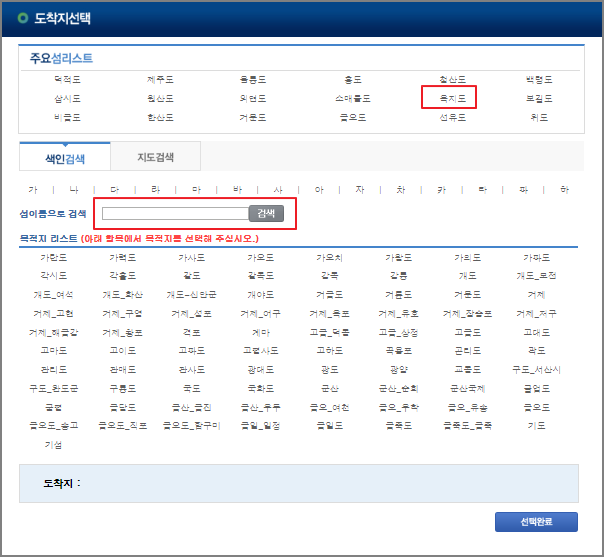This screenshot has width=604, height=557.
Task: Select 선유도 in the main island list
Action: [x=453, y=117]
